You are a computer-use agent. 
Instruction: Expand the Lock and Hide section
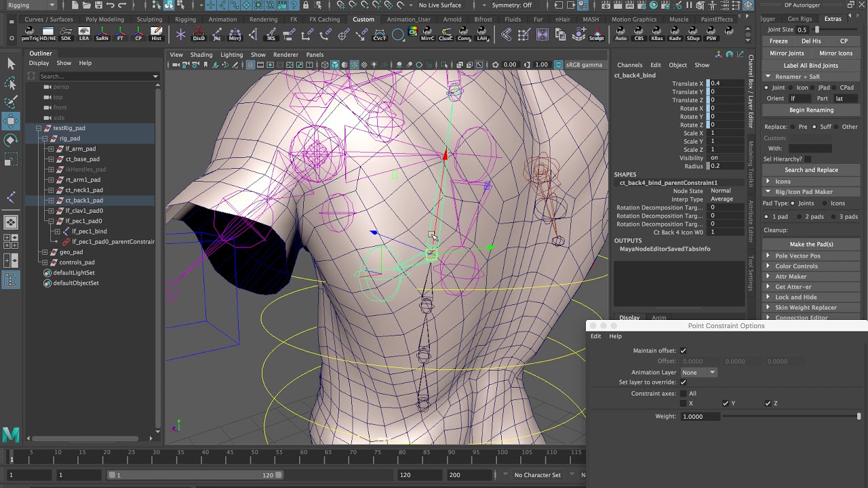[x=768, y=298]
